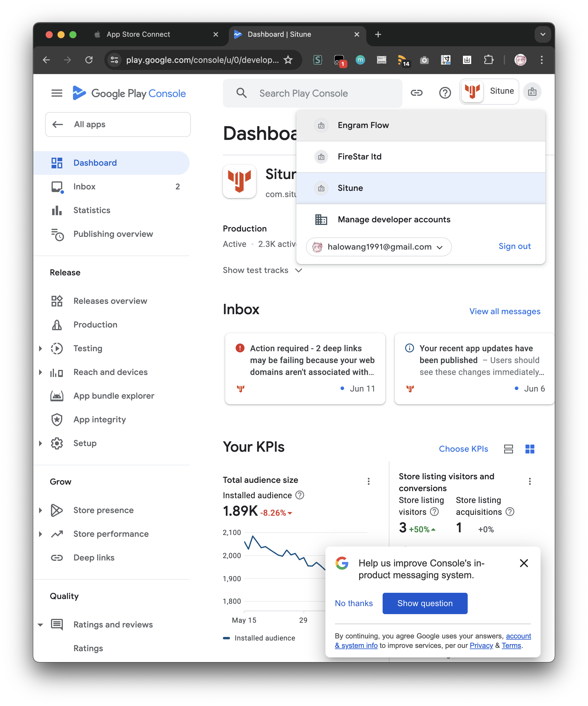Click the search magnifier icon
588x706 pixels.
pyautogui.click(x=241, y=93)
